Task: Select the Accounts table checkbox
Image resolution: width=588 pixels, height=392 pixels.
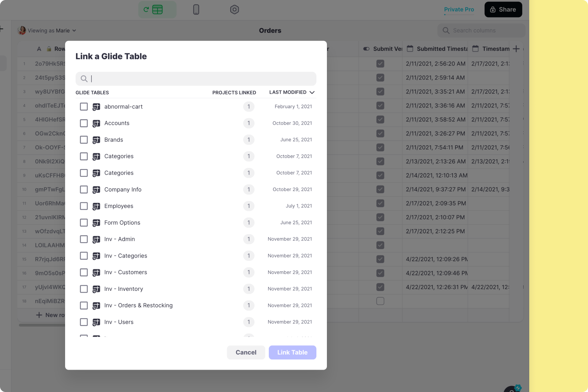Action: tap(84, 123)
